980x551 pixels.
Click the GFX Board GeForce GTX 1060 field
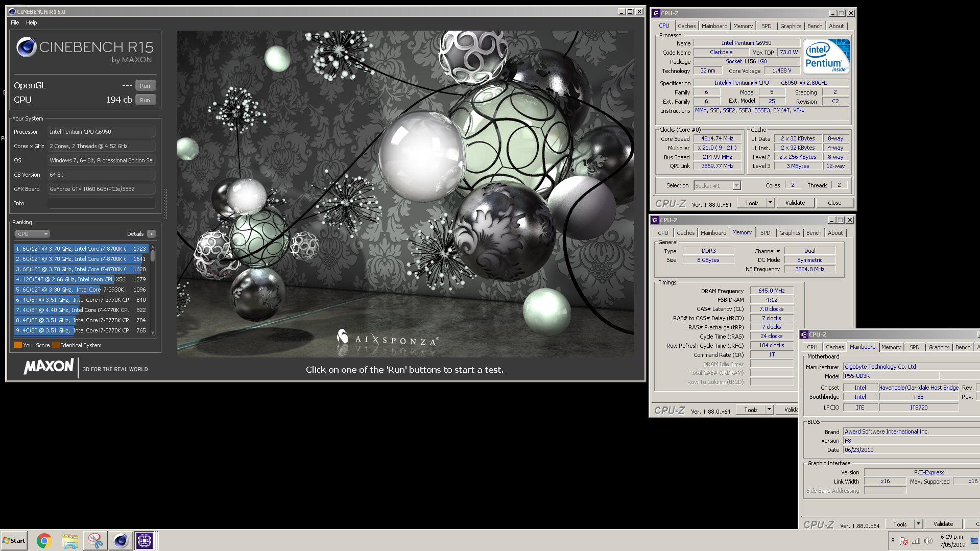click(x=102, y=189)
